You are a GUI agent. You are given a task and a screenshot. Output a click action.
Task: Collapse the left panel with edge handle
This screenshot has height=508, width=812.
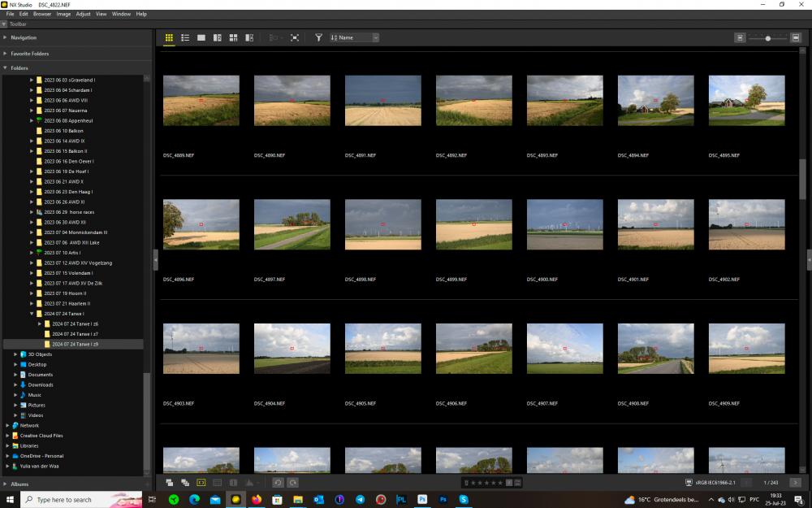[x=155, y=260]
